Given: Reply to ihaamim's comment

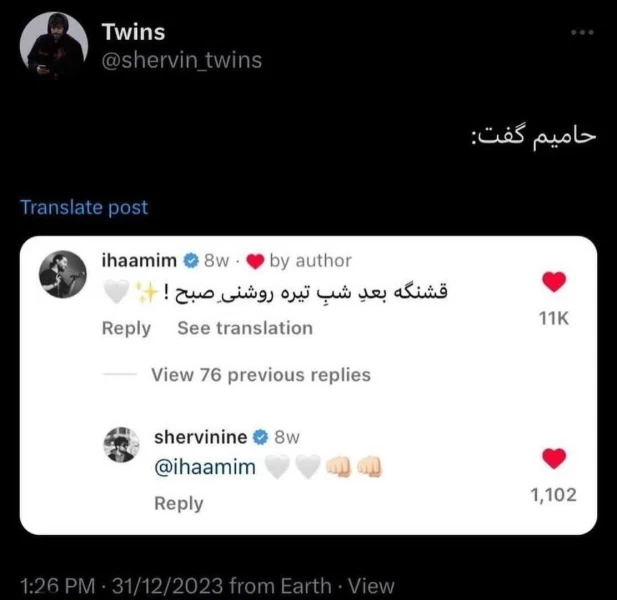Looking at the screenshot, I should tap(126, 328).
